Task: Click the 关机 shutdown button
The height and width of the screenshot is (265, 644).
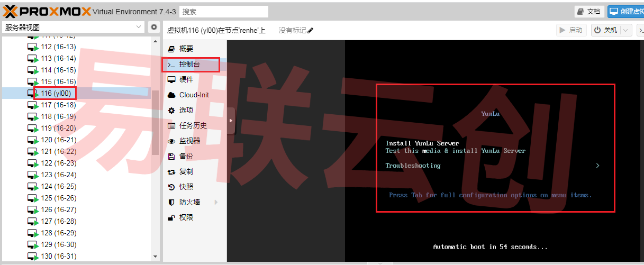Action: coord(605,30)
